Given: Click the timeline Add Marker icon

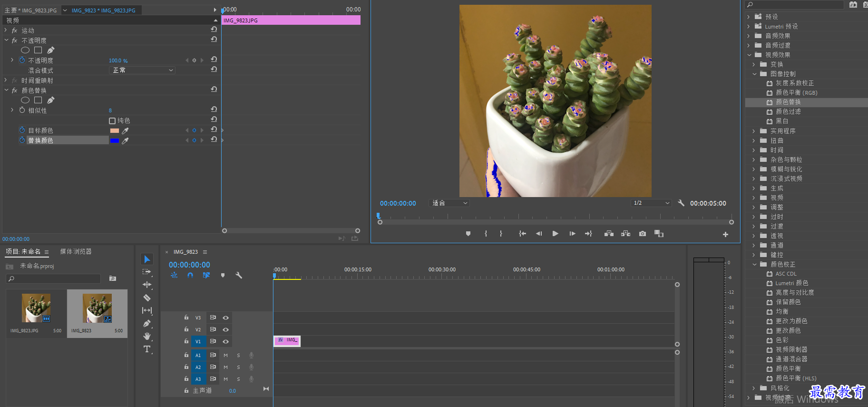Looking at the screenshot, I should tap(223, 275).
